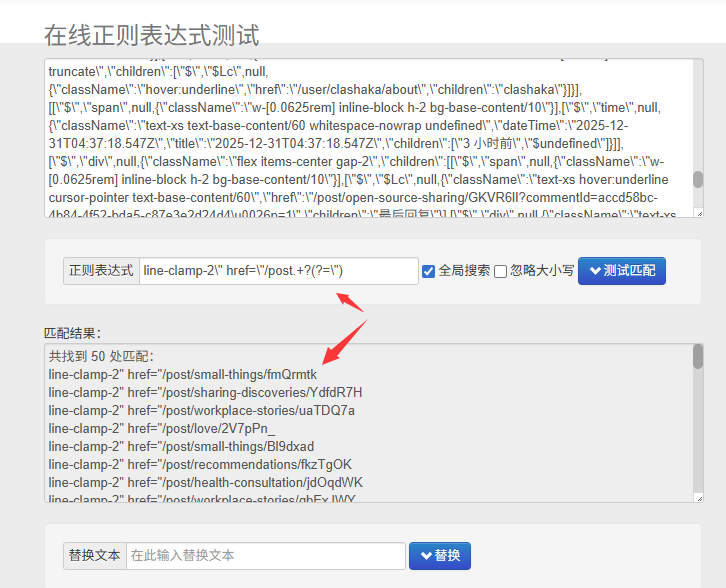
Task: Click the 正则表达式 label addon
Action: (100, 271)
